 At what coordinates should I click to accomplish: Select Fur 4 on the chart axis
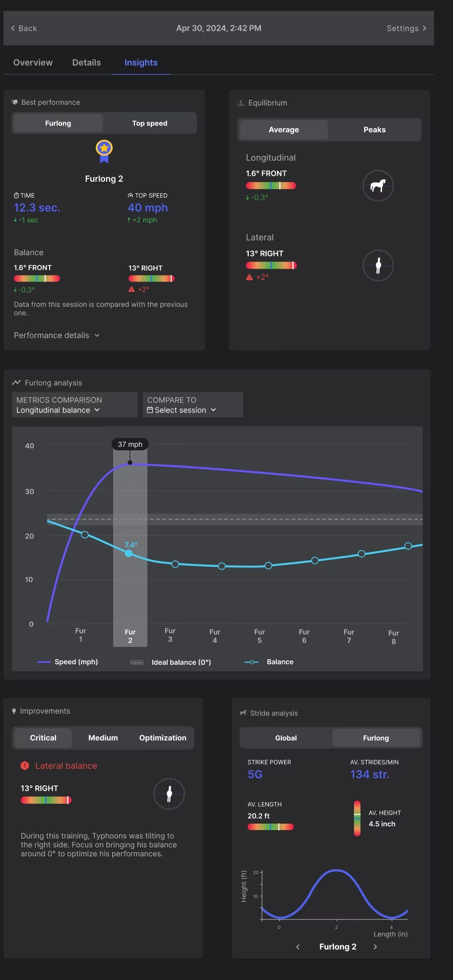point(215,636)
